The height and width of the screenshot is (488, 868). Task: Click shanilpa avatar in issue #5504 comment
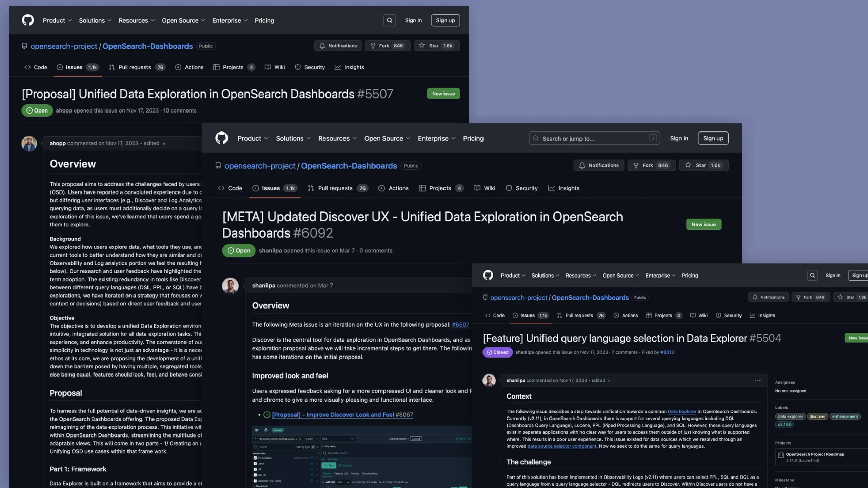(489, 381)
